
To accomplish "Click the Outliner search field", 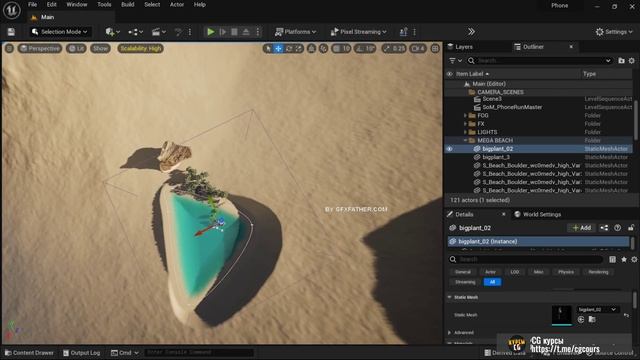I will (x=540, y=60).
